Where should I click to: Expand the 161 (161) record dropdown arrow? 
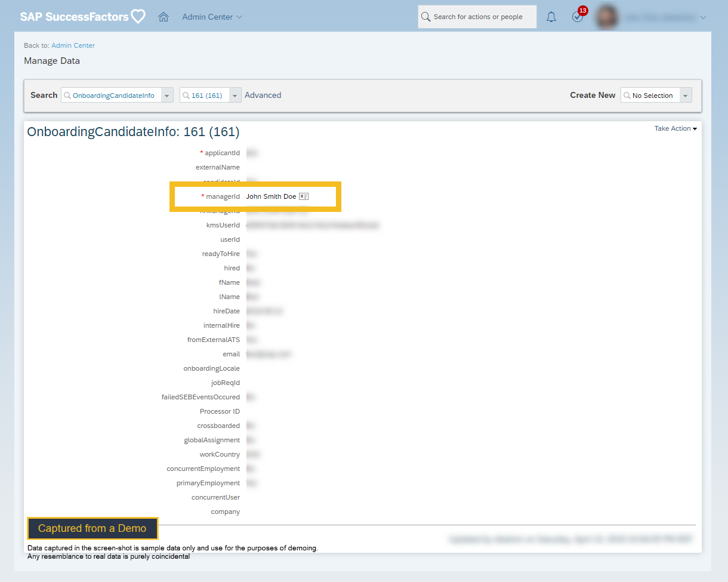click(x=235, y=96)
